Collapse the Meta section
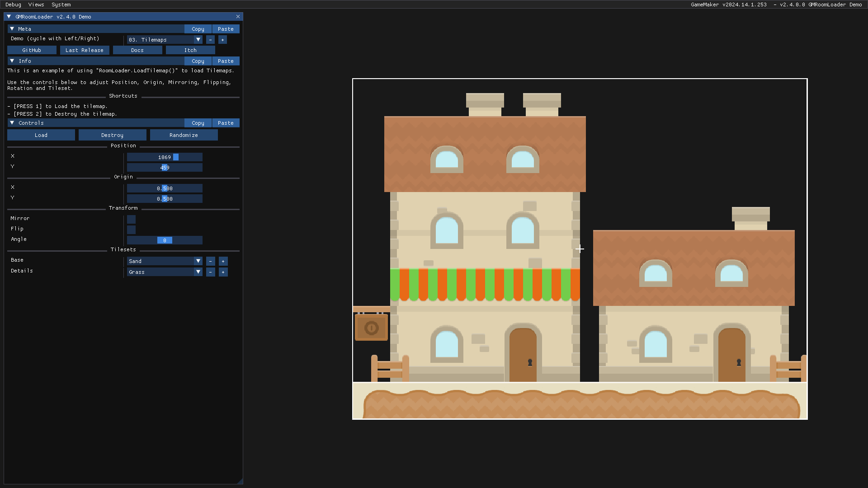This screenshot has height=488, width=868. pos(12,29)
